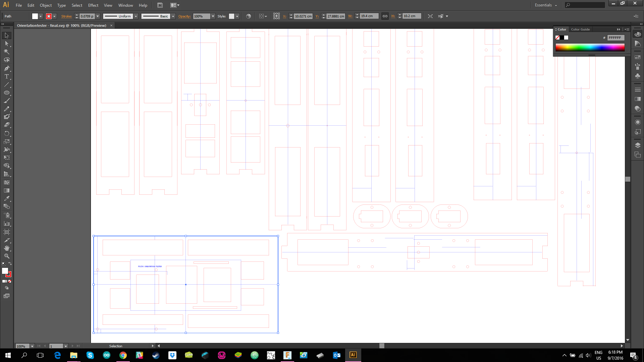644x362 pixels.
Task: Swap fill and stroke colors
Action: click(x=10, y=264)
